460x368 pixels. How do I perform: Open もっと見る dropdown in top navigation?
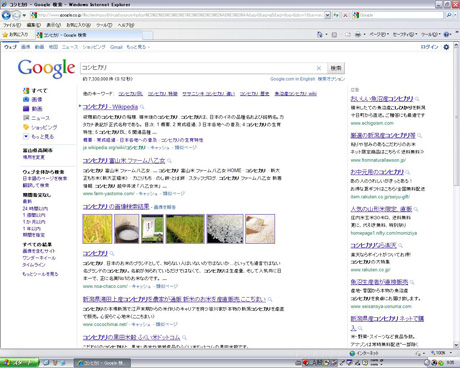(x=138, y=47)
